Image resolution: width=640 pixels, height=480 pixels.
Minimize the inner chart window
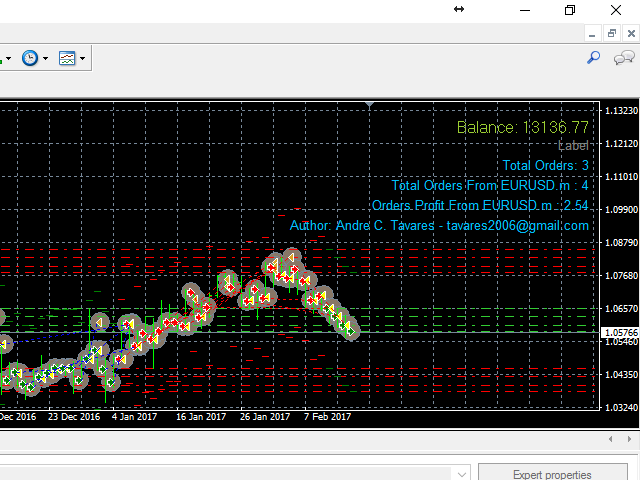click(593, 33)
